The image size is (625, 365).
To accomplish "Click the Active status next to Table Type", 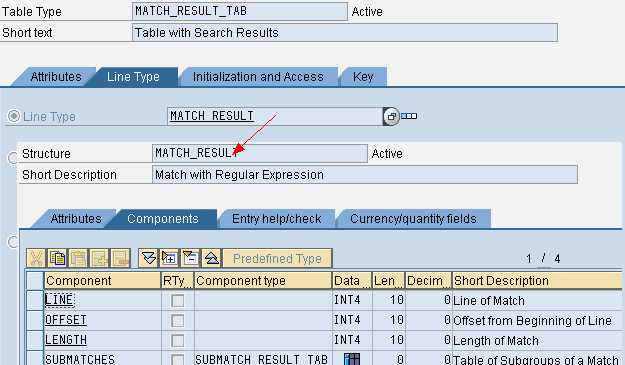I will tap(367, 12).
